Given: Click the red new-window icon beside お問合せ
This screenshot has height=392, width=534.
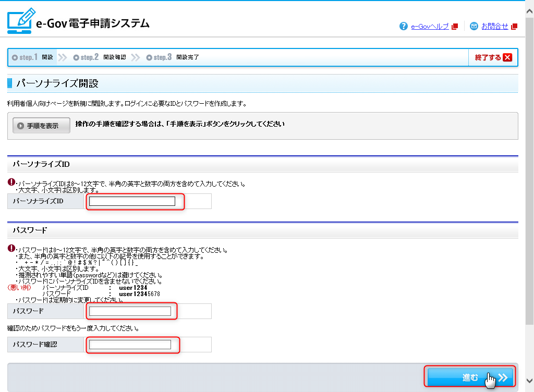Looking at the screenshot, I should pos(514,26).
